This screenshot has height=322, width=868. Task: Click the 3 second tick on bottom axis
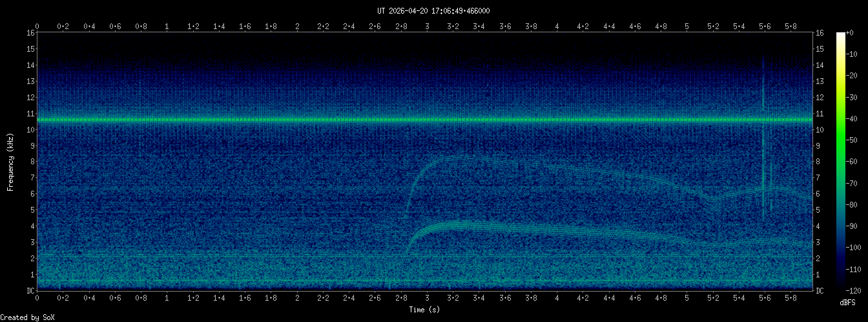427,296
